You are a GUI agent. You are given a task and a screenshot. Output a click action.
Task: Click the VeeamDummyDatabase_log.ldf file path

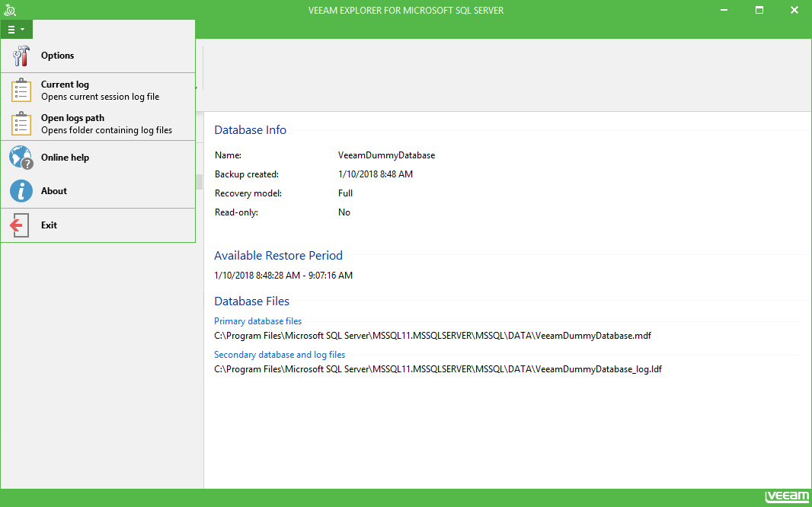pyautogui.click(x=438, y=369)
